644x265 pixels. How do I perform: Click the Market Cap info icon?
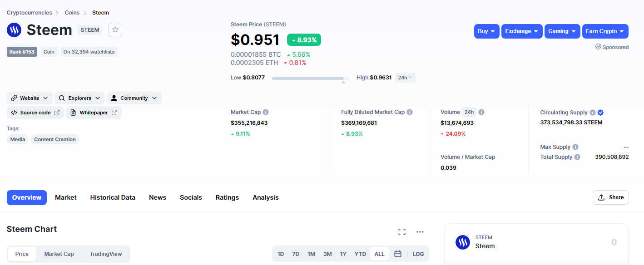pyautogui.click(x=266, y=112)
